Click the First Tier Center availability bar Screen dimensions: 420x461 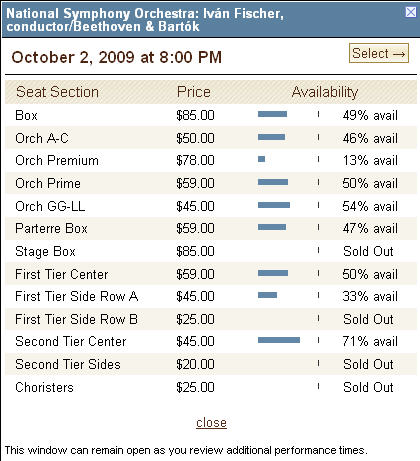pos(273,273)
